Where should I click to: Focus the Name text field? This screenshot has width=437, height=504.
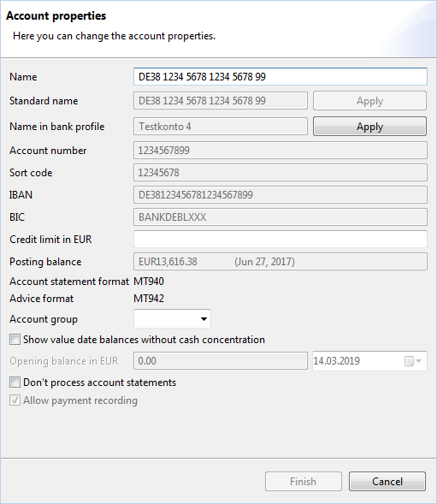coord(281,76)
